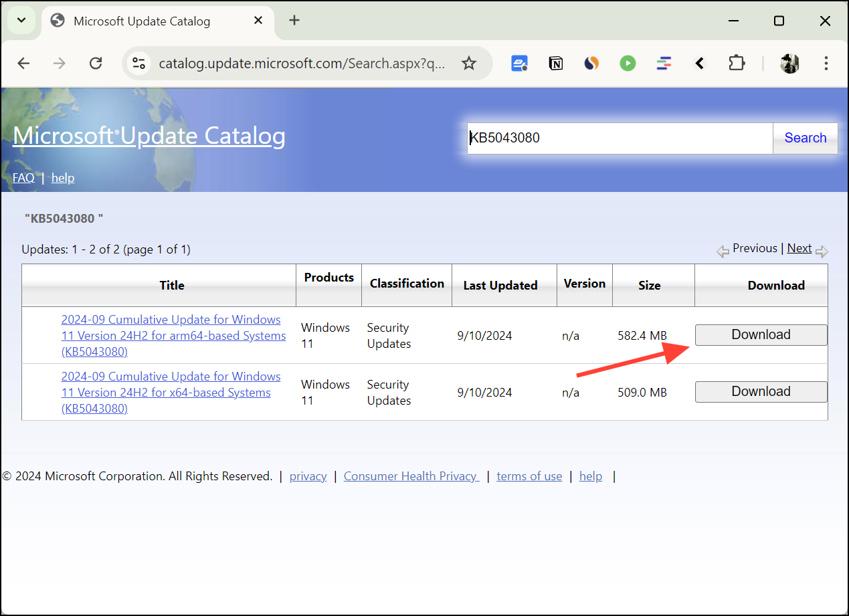Open the help link in the footer
Screen dimensions: 849x616
coord(591,476)
